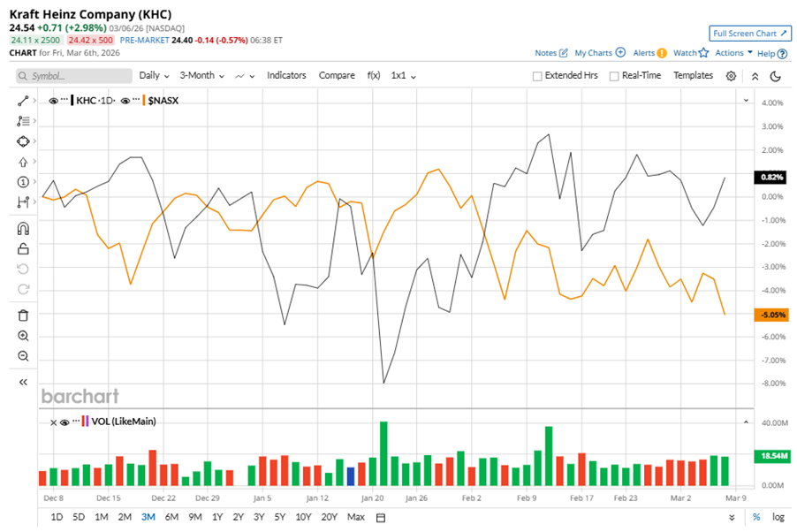Toggle the magnet snap mode
The height and width of the screenshot is (532, 797).
23,229
